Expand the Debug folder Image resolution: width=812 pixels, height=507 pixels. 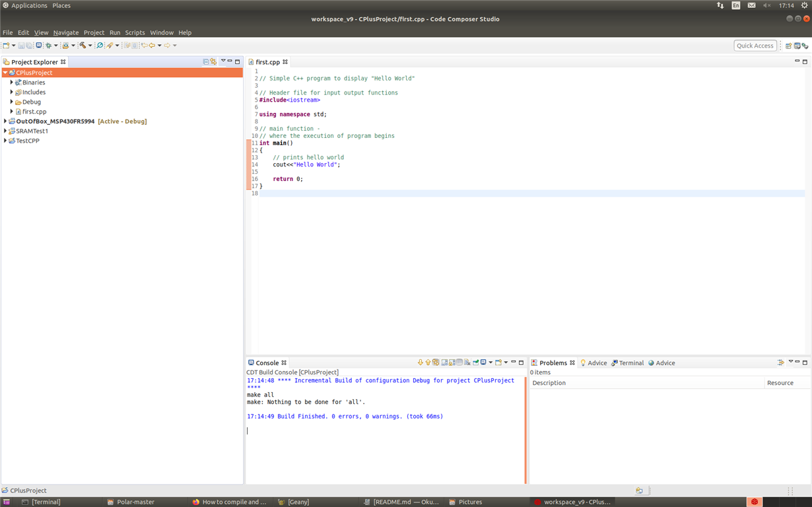point(11,102)
